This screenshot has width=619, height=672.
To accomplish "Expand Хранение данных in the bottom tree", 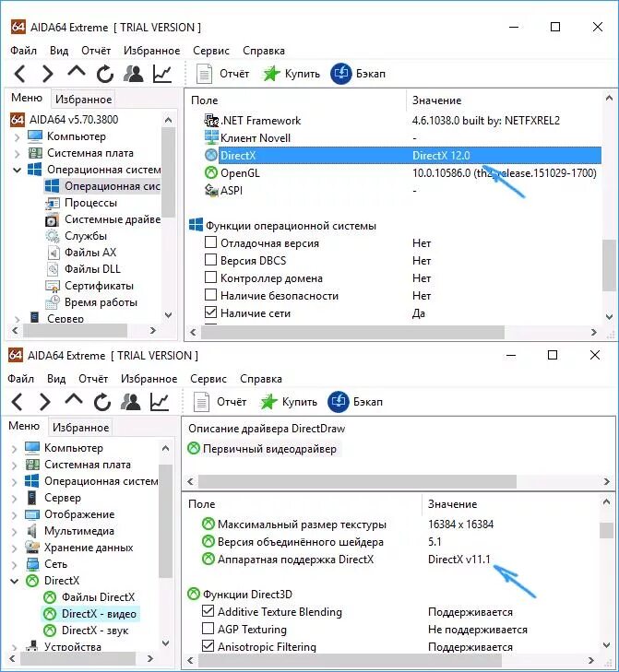I will coord(14,548).
